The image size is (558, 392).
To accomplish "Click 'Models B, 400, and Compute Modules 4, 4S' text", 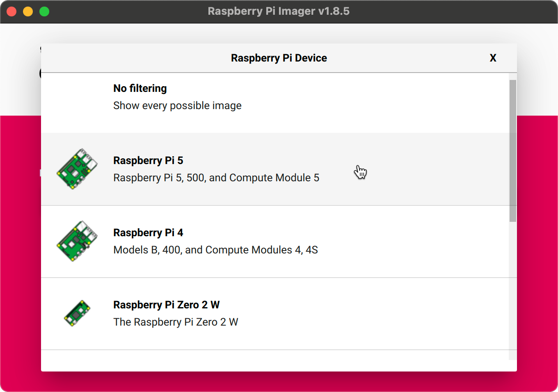I will coord(215,250).
